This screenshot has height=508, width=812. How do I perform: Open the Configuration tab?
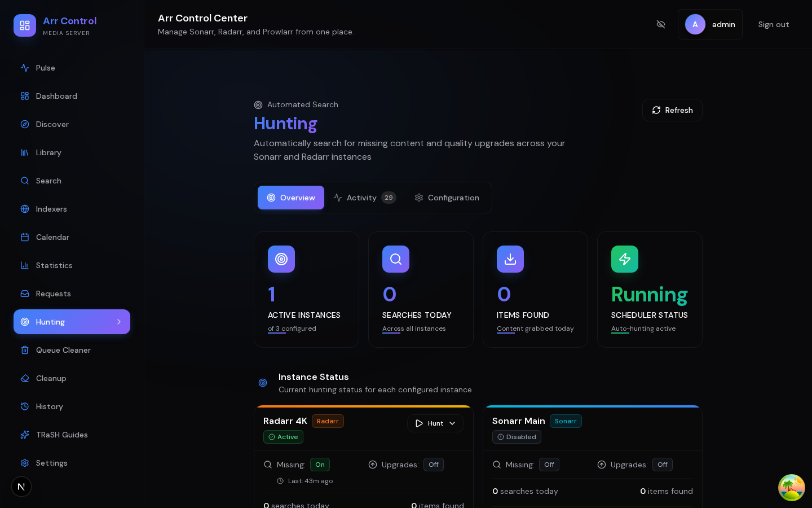point(447,198)
